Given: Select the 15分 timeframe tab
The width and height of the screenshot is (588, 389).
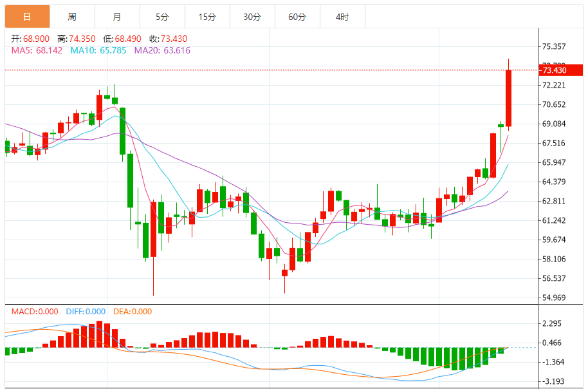Looking at the screenshot, I should pos(207,17).
